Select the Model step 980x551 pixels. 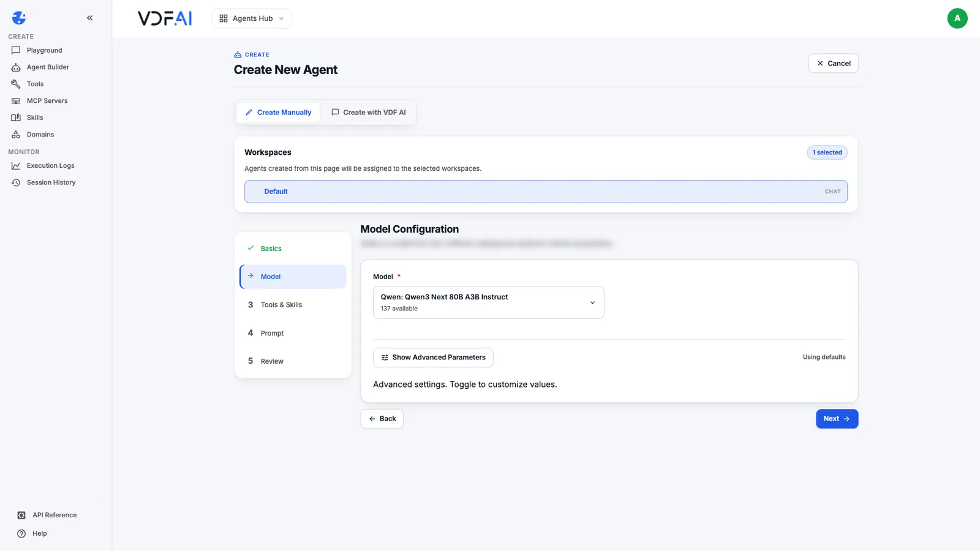point(293,277)
